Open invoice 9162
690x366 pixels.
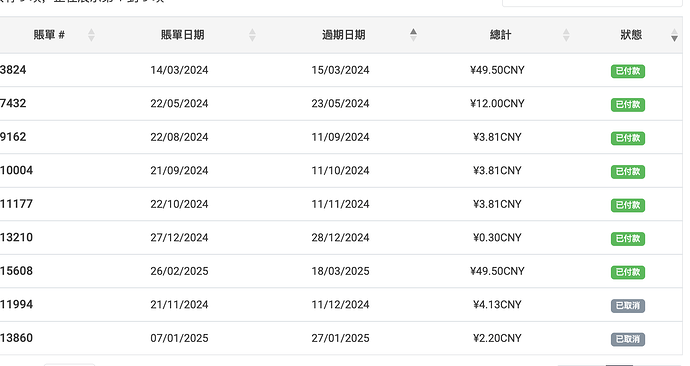click(x=13, y=137)
